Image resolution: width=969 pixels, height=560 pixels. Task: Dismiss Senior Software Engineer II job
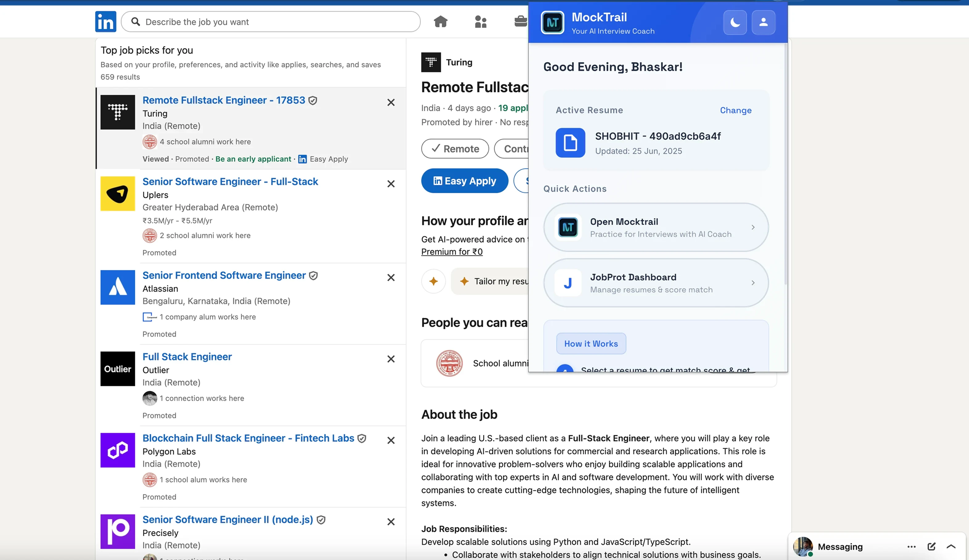[391, 522]
